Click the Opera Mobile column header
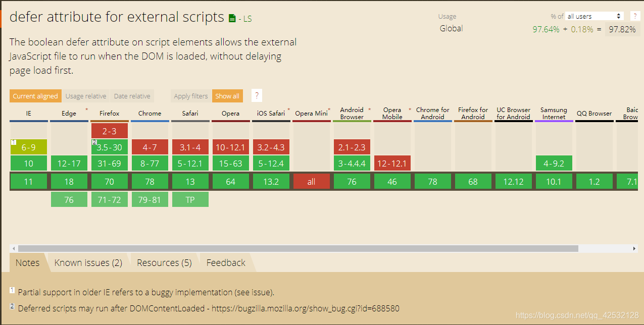Image resolution: width=644 pixels, height=325 pixels. [x=392, y=114]
